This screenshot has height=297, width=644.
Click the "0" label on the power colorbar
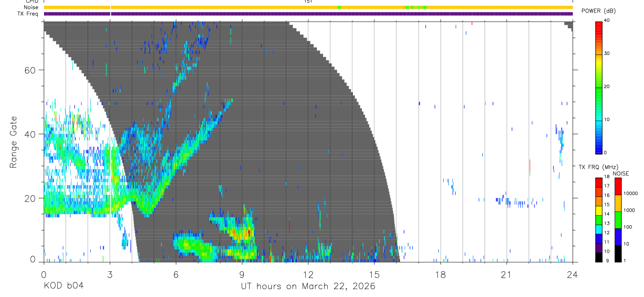[606, 152]
